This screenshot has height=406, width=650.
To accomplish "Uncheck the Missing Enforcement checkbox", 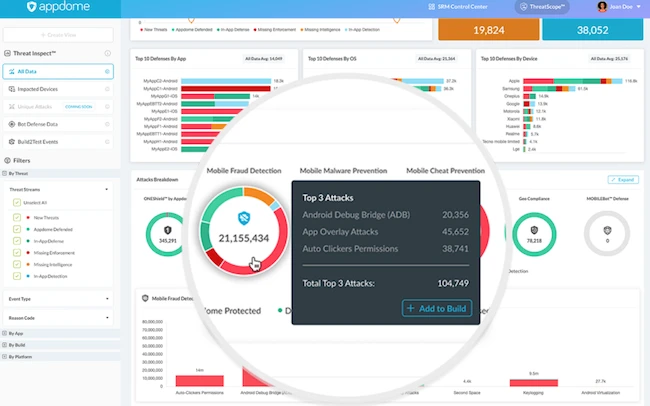I will pos(17,253).
